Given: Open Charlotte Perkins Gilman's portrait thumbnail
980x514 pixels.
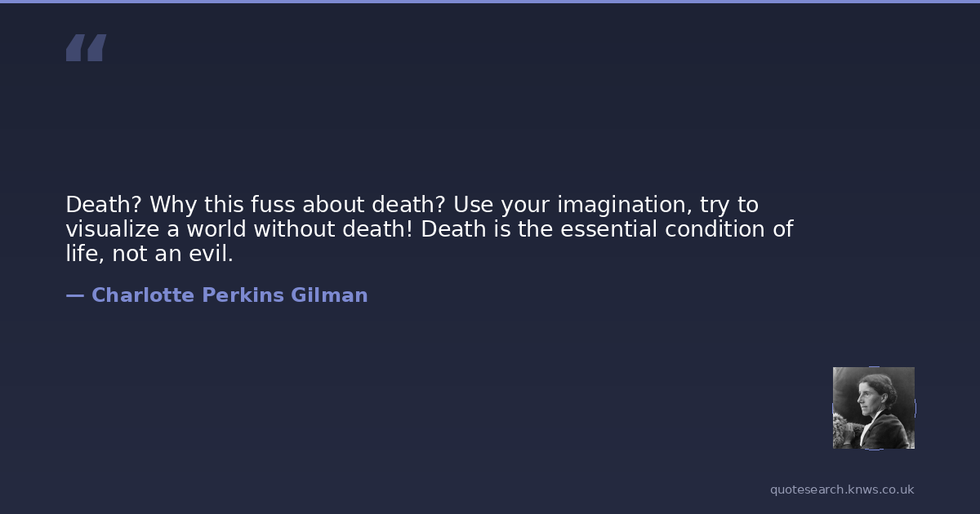Looking at the screenshot, I should 873,408.
